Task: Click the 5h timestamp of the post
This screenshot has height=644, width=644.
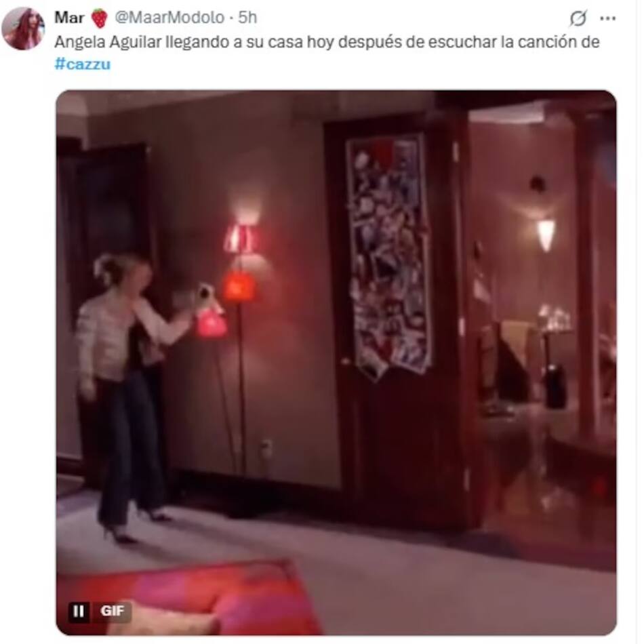Action: click(x=247, y=17)
